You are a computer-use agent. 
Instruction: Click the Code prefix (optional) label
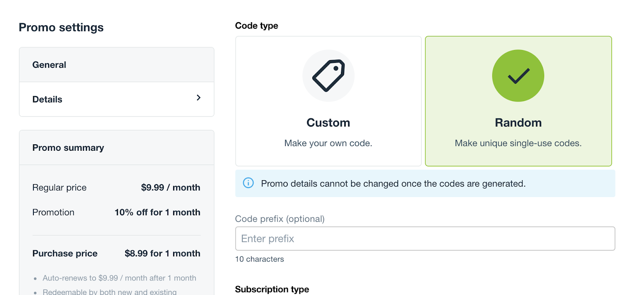pos(280,219)
